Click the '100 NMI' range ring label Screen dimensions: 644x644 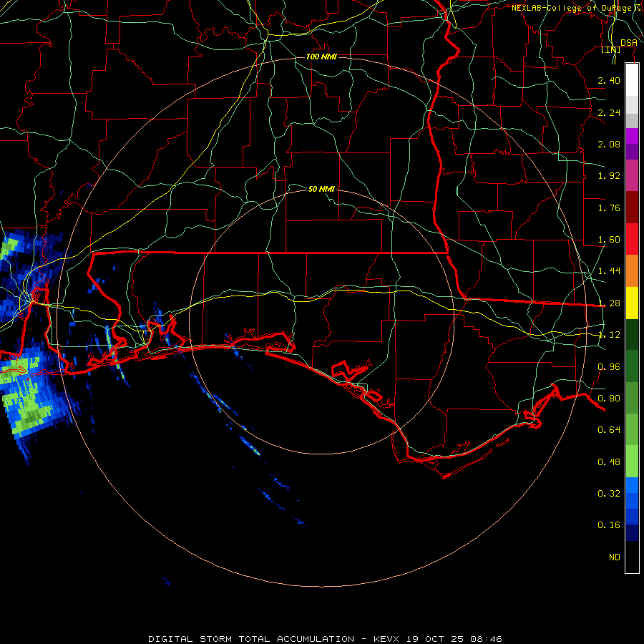point(321,57)
